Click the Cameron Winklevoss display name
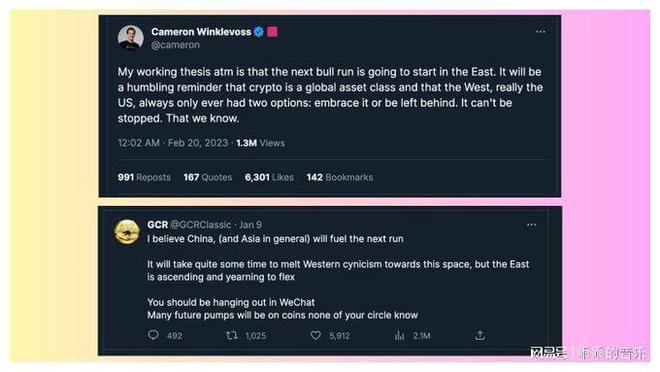Screen dimensions: 660x372 (201, 32)
